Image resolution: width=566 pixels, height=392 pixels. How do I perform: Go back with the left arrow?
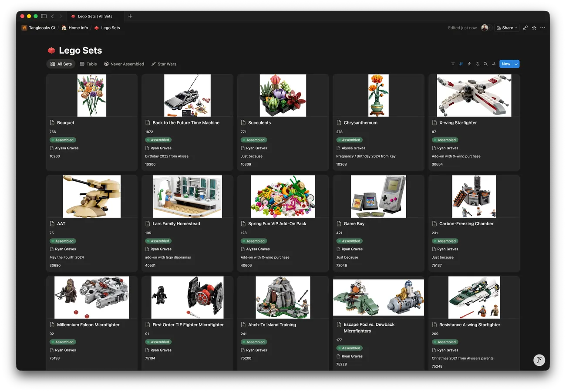[52, 16]
